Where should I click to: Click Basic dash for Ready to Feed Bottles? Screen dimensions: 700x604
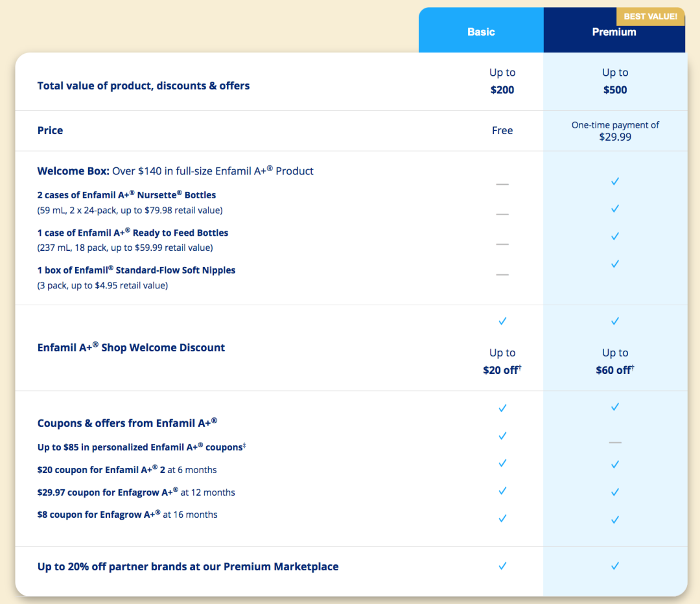(502, 244)
